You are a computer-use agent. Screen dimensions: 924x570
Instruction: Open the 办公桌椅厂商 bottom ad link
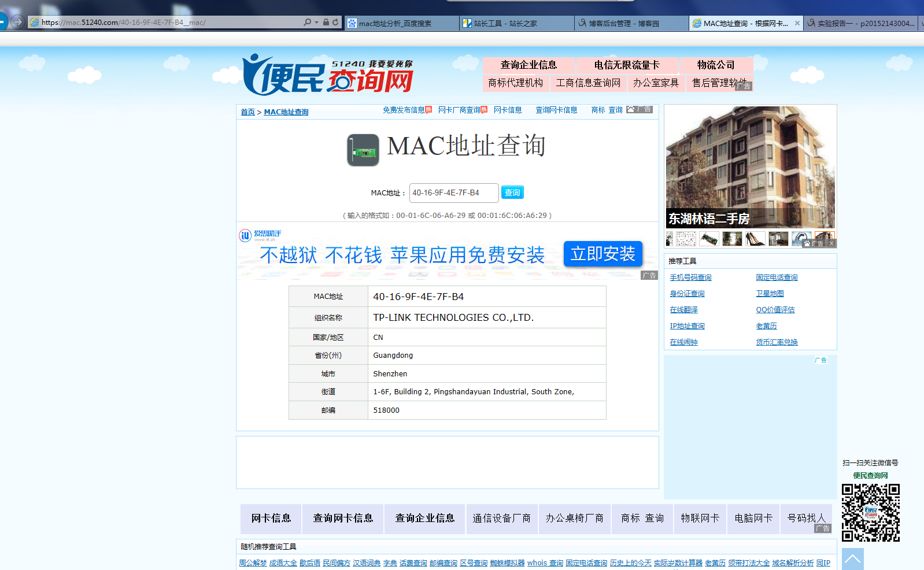(574, 519)
